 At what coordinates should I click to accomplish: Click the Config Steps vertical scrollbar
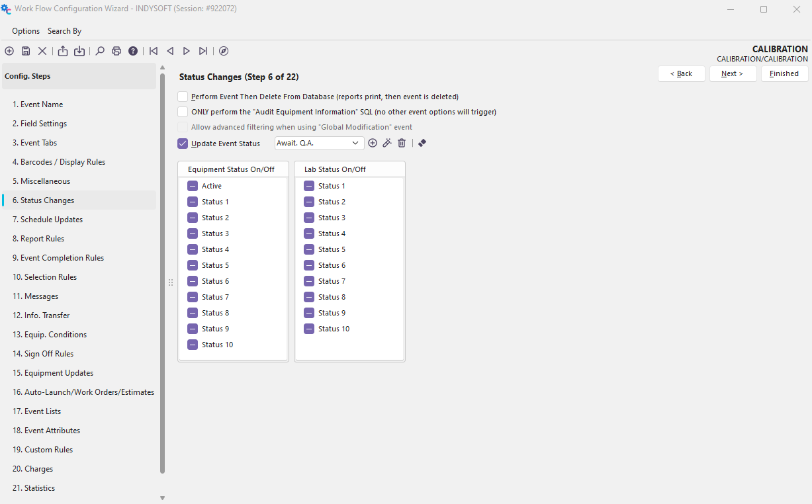[x=163, y=265]
